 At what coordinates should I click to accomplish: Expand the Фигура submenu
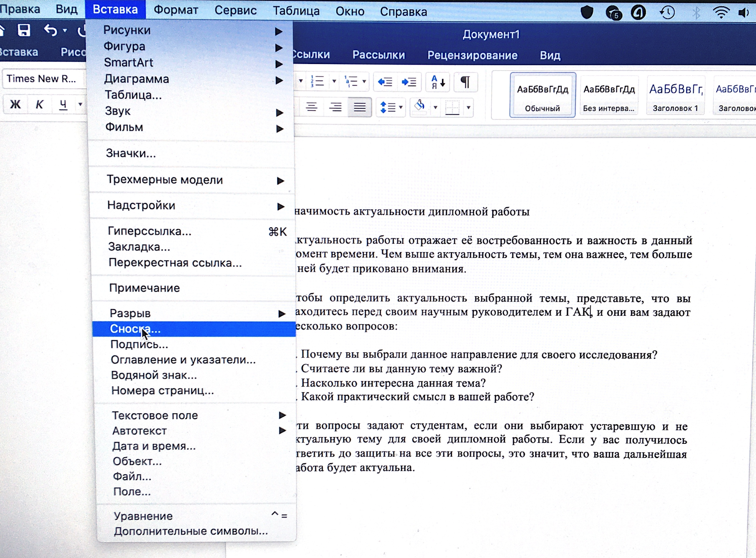click(192, 46)
